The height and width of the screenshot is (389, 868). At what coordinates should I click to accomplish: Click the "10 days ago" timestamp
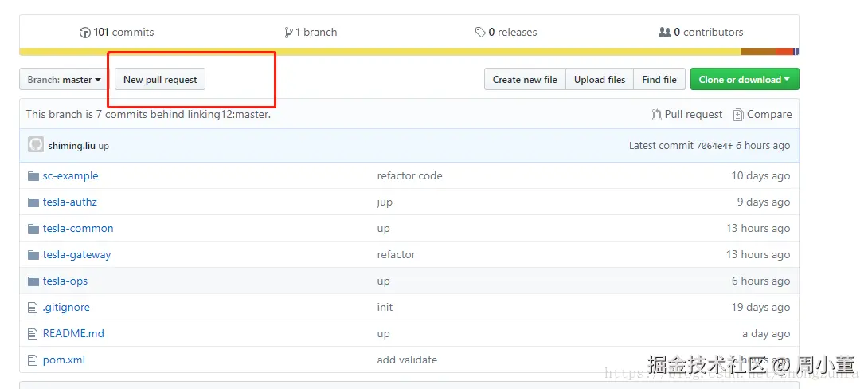tap(760, 175)
